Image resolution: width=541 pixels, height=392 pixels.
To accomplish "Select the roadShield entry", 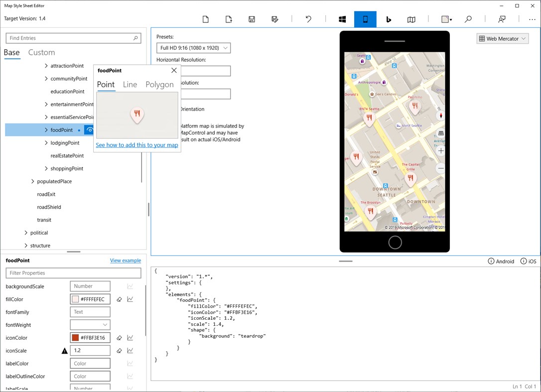I will (x=49, y=207).
